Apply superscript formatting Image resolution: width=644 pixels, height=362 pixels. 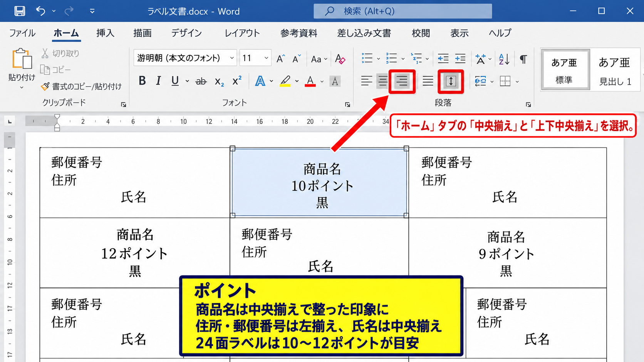point(237,81)
